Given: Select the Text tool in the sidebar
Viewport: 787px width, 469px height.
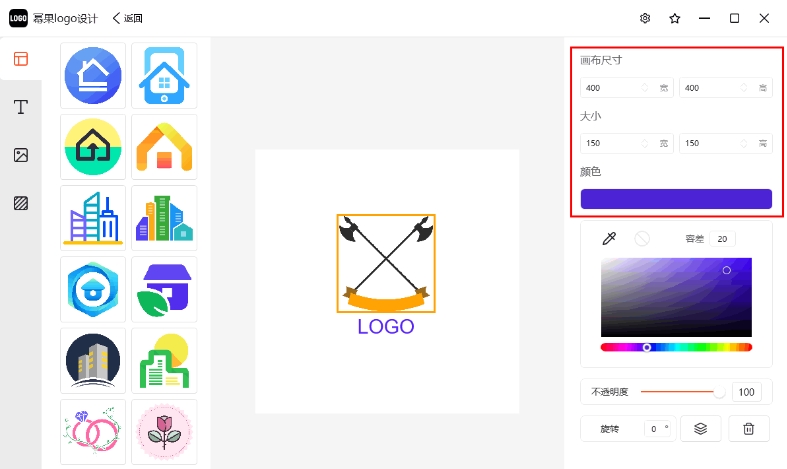Looking at the screenshot, I should [21, 107].
